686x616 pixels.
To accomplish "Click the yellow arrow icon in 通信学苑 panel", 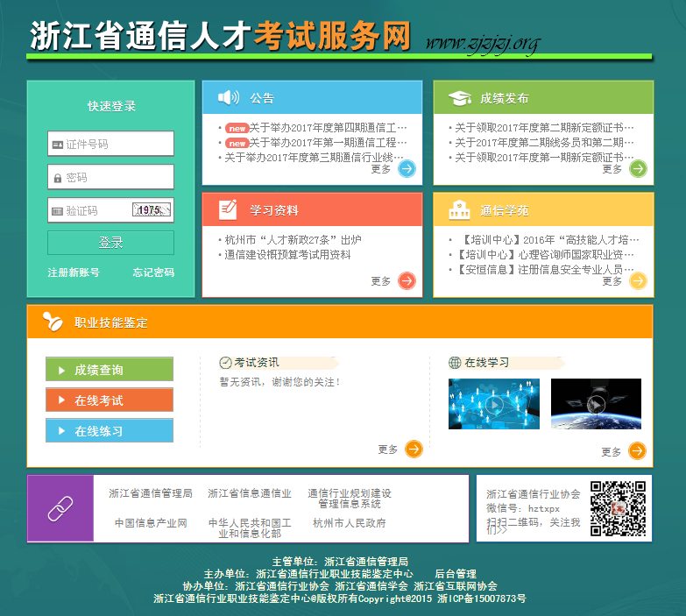I will pyautogui.click(x=638, y=280).
